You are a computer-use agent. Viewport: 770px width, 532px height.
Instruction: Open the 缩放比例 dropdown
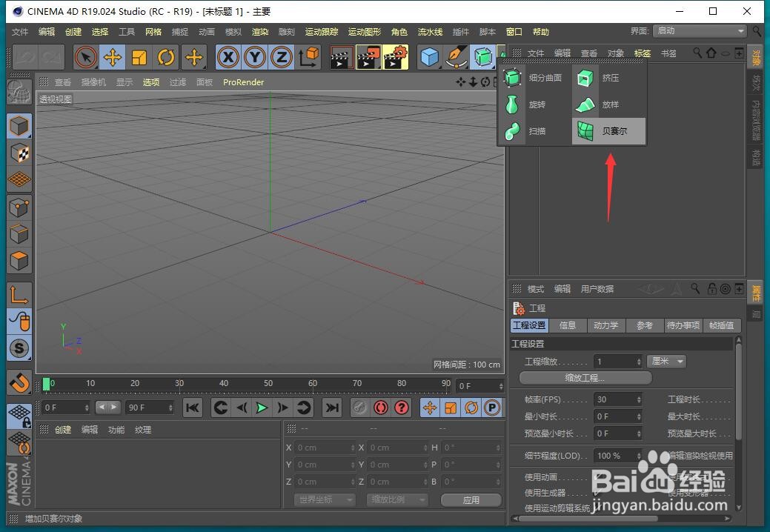tap(396, 499)
